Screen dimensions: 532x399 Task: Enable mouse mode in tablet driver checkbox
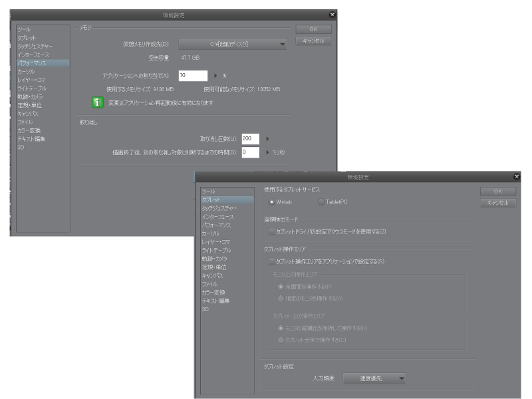tap(271, 231)
